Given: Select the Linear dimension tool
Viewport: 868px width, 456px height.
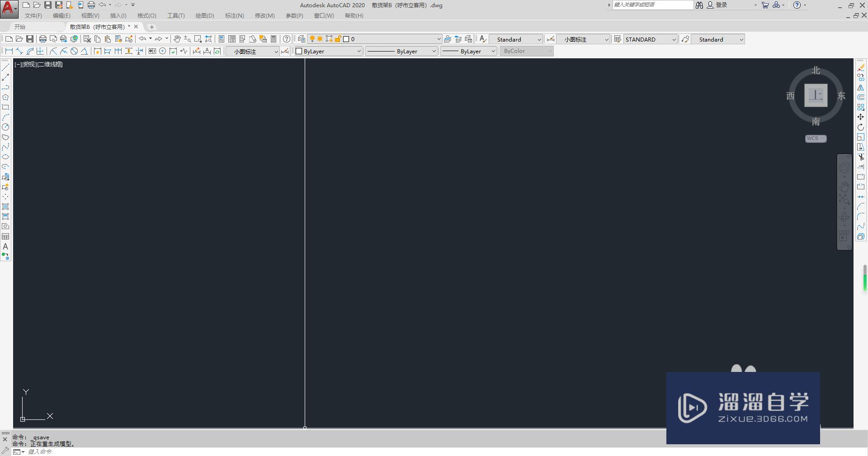Looking at the screenshot, I should (9, 51).
